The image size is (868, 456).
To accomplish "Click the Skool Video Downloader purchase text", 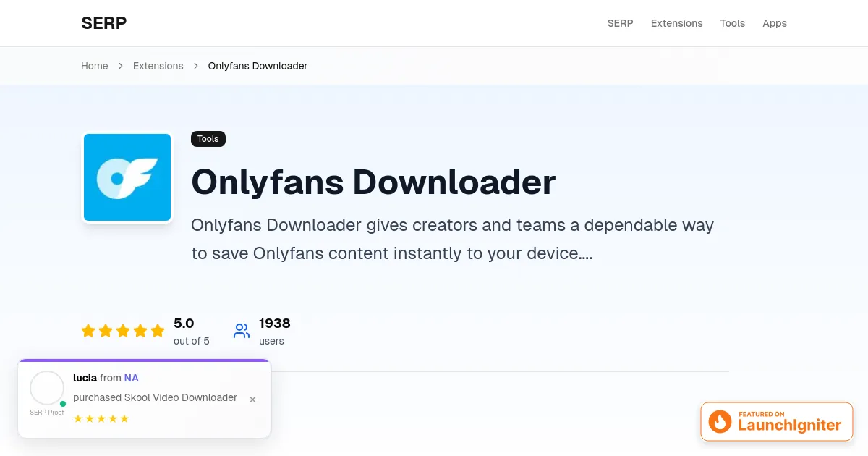I will (155, 397).
